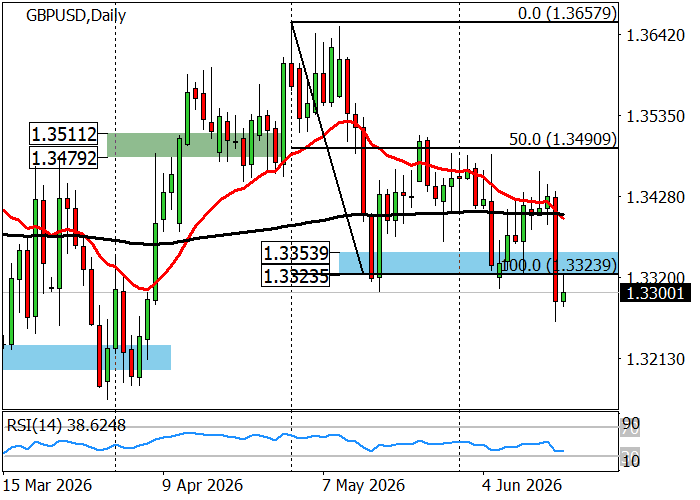Click the RSI 90 level label

[631, 423]
